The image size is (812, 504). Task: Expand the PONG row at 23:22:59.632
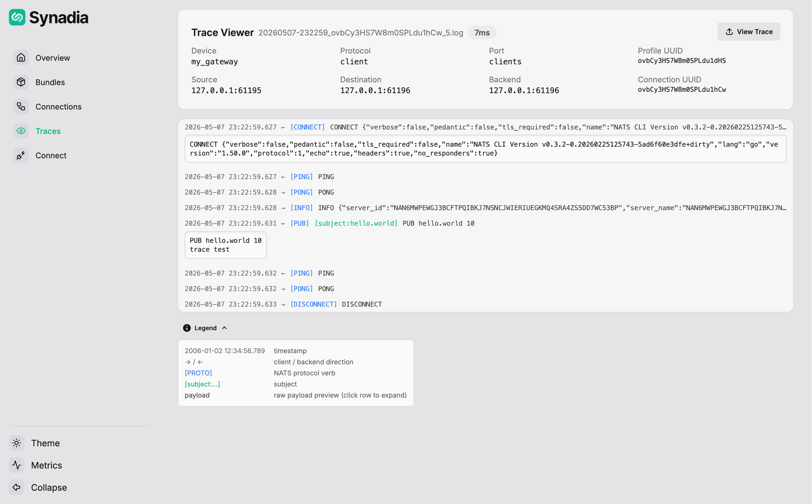click(486, 289)
